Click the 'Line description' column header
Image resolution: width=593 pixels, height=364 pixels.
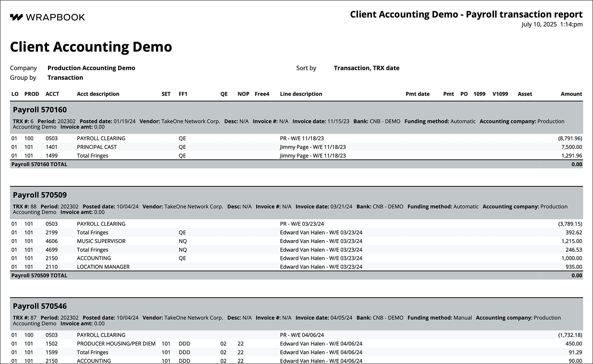[x=301, y=94]
